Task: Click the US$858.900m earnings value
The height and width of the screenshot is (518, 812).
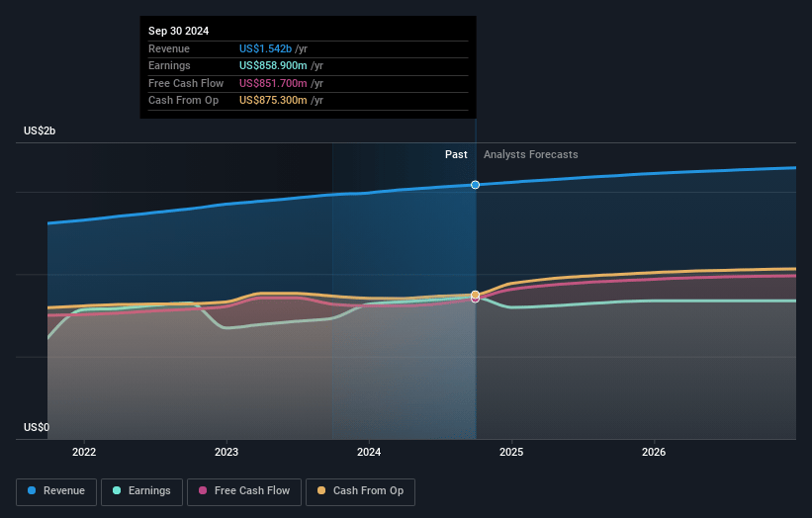Action: [x=273, y=65]
